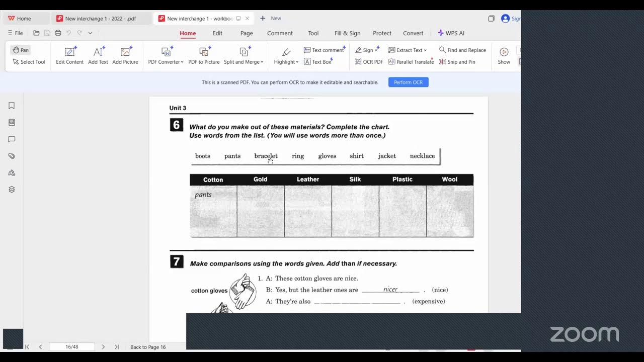Viewport: 644px width, 362px height.
Task: Click the undo arrow
Action: [68, 33]
